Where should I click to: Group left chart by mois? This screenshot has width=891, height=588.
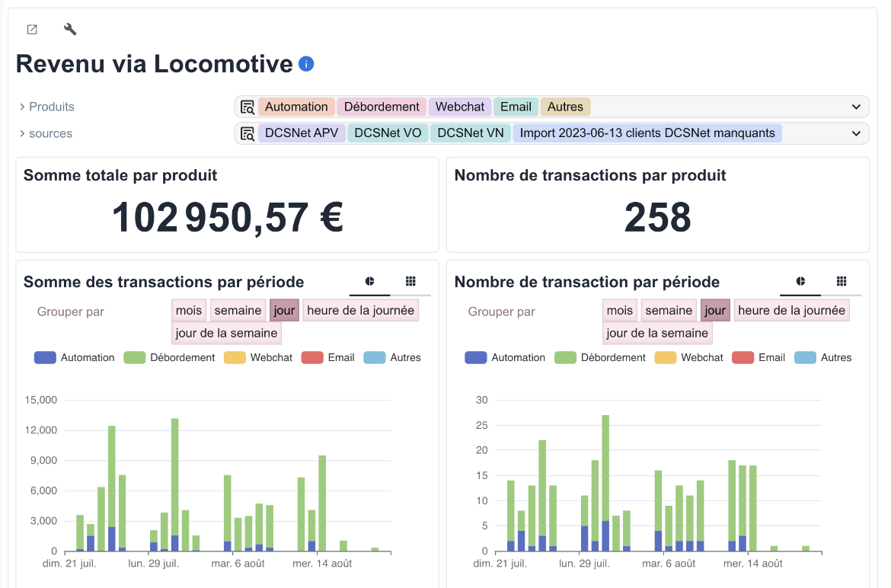click(189, 311)
